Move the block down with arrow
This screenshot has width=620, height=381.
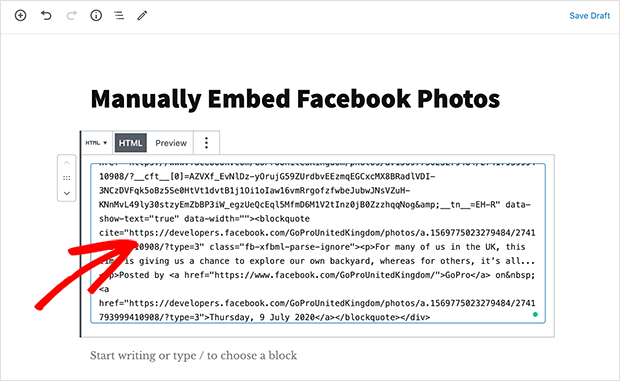[x=66, y=193]
